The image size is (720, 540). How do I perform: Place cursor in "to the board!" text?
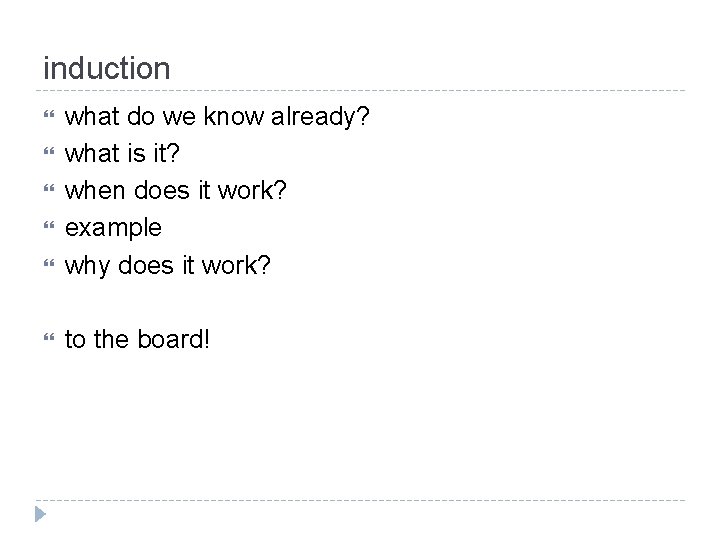pyautogui.click(x=138, y=340)
